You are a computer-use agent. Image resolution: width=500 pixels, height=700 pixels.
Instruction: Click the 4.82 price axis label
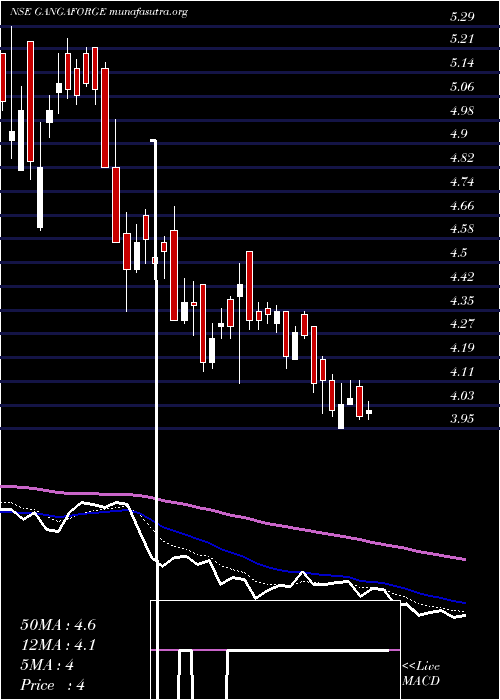click(x=462, y=158)
